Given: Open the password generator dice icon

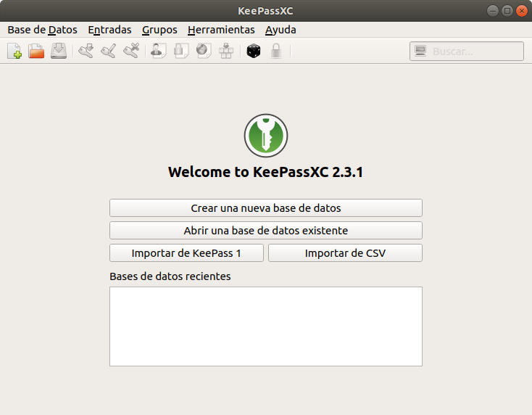Looking at the screenshot, I should pyautogui.click(x=253, y=52).
